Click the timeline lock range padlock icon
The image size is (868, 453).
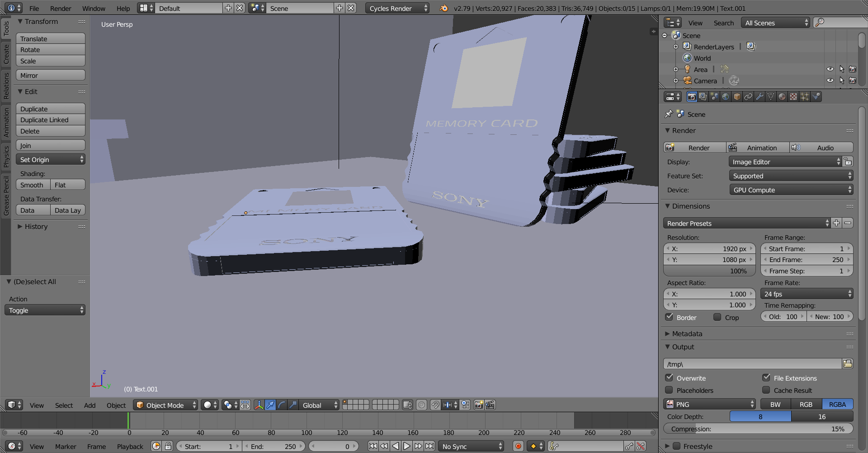168,446
